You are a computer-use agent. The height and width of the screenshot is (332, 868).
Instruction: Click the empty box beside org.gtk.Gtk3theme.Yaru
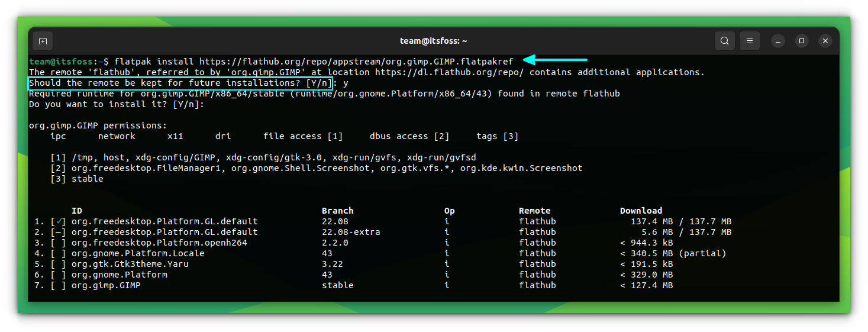(58, 264)
